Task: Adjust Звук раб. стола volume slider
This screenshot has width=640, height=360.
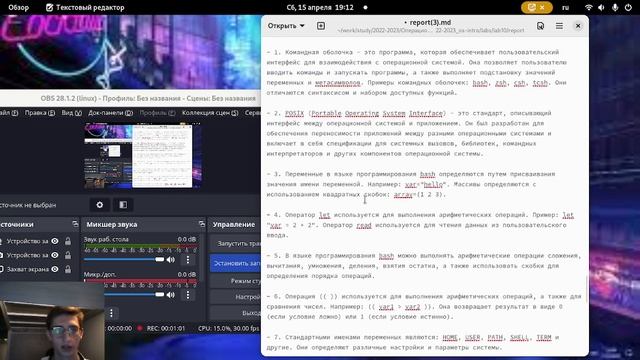Action: [124, 260]
